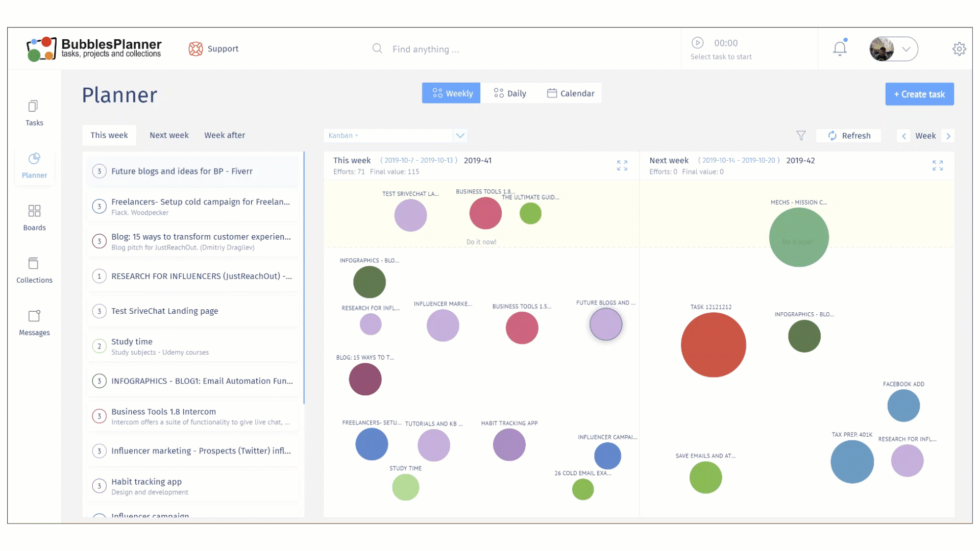Image resolution: width=980 pixels, height=551 pixels.
Task: Open the settings gear
Action: click(x=959, y=49)
